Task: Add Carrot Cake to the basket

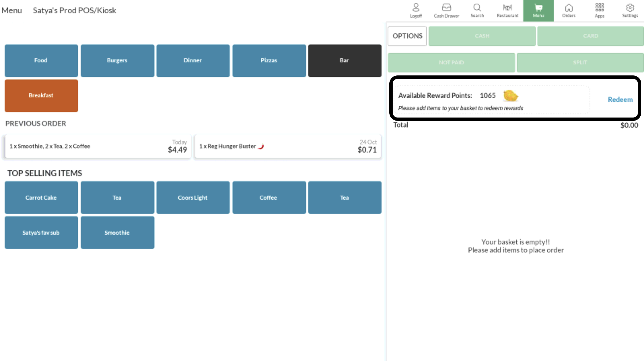Action: [x=41, y=198]
